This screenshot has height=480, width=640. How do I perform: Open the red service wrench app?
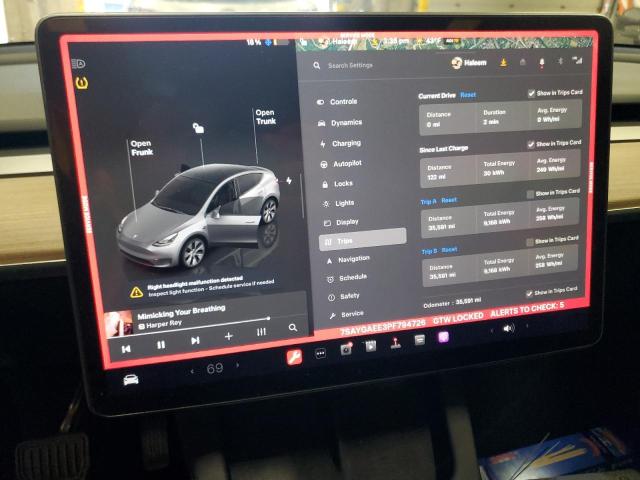[x=294, y=357]
